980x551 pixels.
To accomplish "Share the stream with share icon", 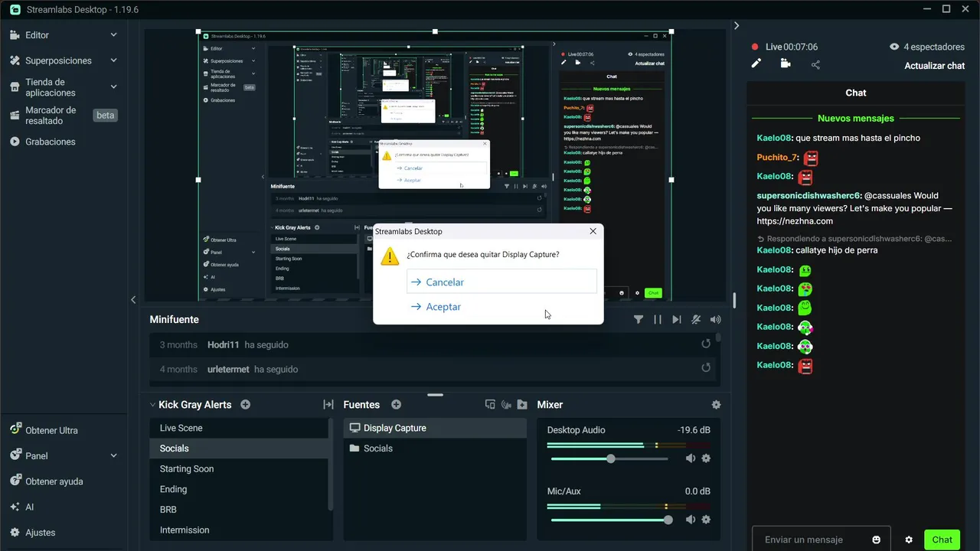I will [815, 65].
